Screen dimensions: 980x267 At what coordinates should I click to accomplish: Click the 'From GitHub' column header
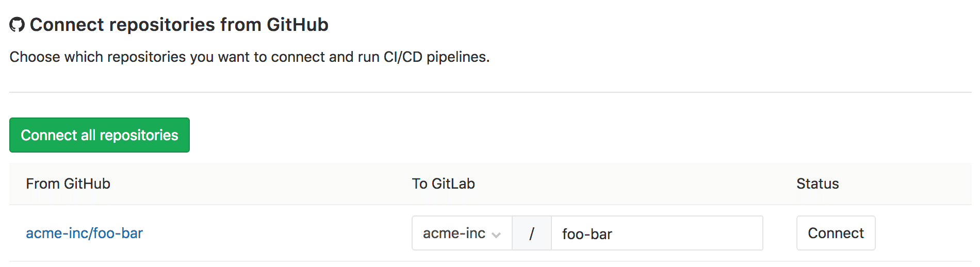click(x=68, y=184)
